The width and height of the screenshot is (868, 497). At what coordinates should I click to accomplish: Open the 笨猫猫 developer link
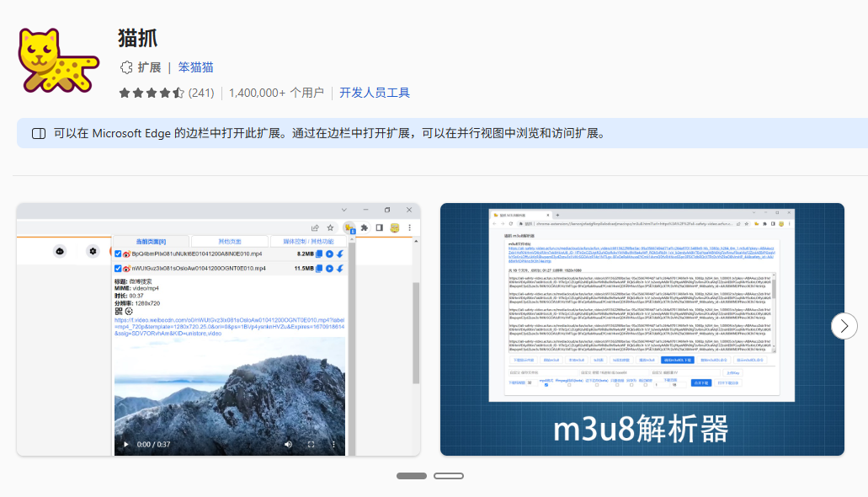pos(196,67)
